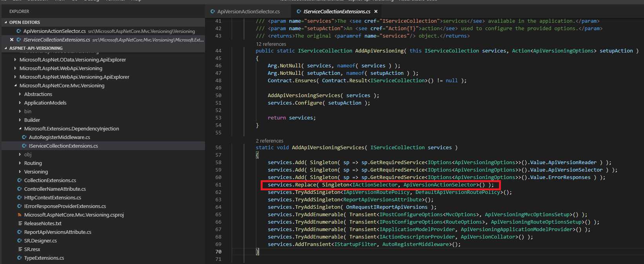Click C# icon of CollectionExtensions.cs
Image resolution: width=644 pixels, height=264 pixels.
pyautogui.click(x=20, y=180)
